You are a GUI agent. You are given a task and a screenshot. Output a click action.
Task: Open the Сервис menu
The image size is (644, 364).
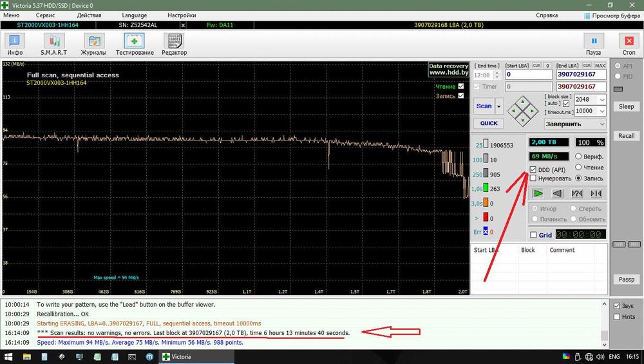45,14
